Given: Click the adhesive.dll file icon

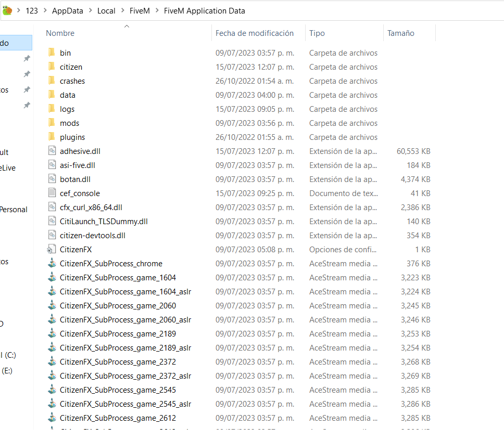Looking at the screenshot, I should (52, 151).
